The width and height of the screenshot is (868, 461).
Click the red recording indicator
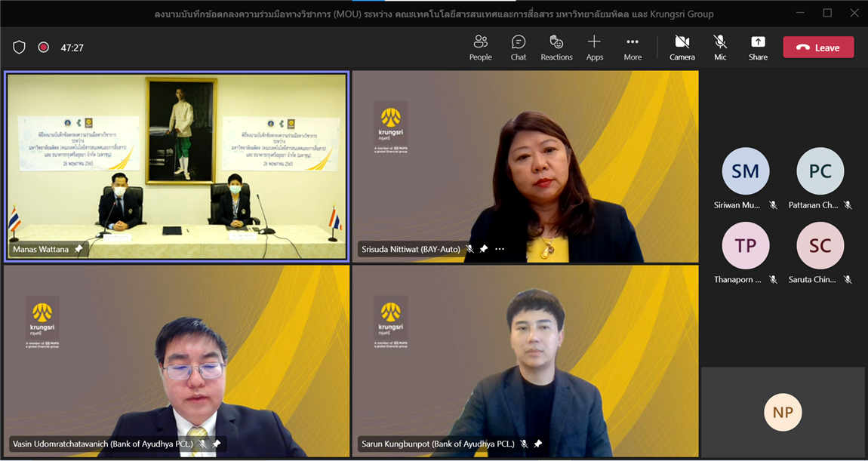pyautogui.click(x=44, y=48)
